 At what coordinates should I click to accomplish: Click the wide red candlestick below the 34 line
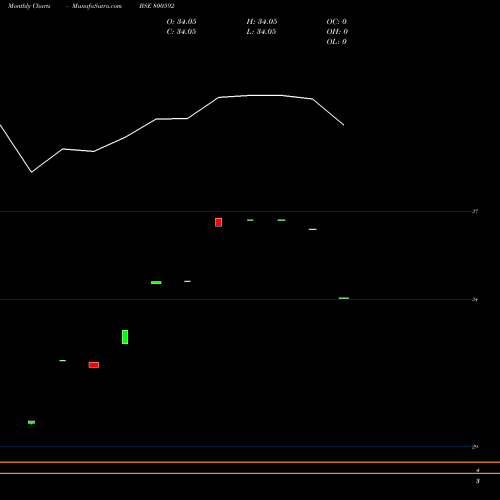94,365
